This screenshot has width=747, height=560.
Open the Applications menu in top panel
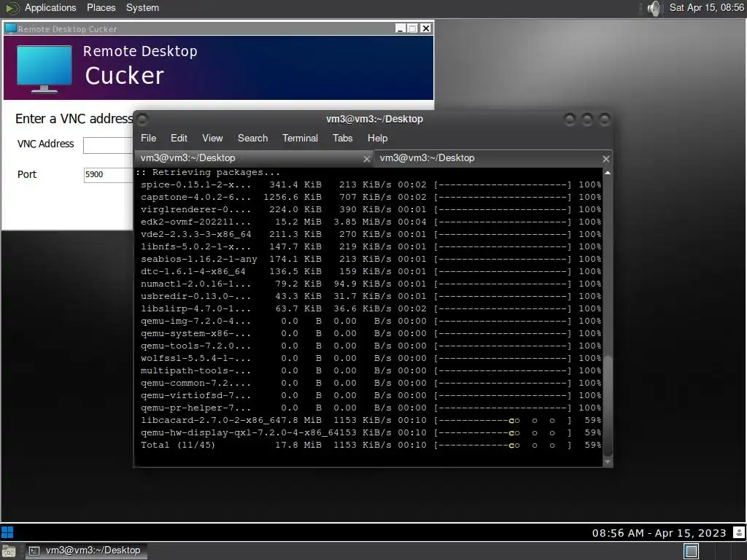click(x=50, y=7)
